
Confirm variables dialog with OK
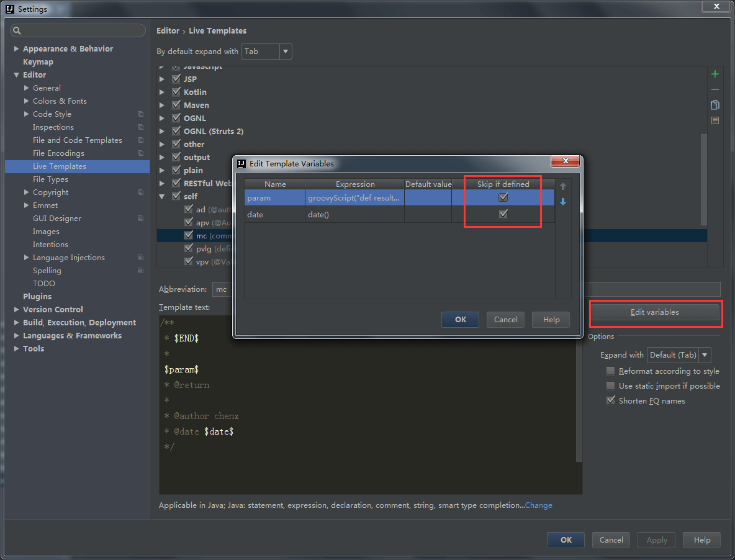(x=461, y=320)
